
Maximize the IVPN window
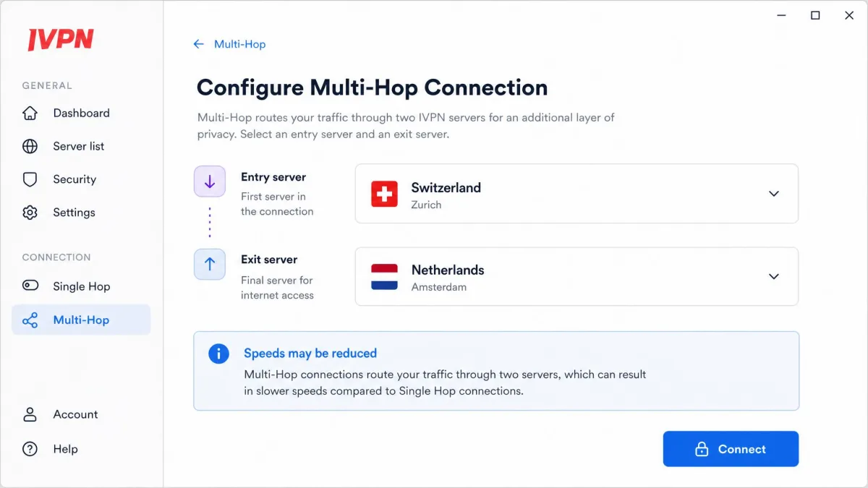[815, 15]
